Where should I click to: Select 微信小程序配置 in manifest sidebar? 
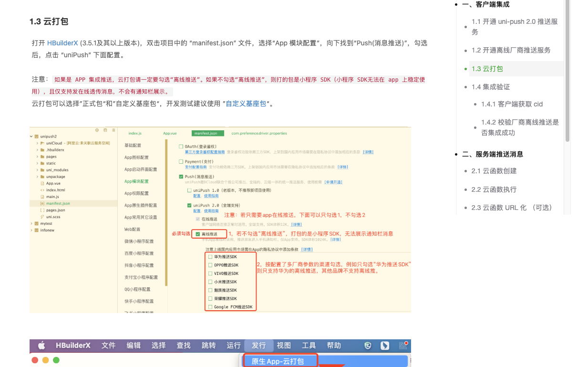[139, 241]
